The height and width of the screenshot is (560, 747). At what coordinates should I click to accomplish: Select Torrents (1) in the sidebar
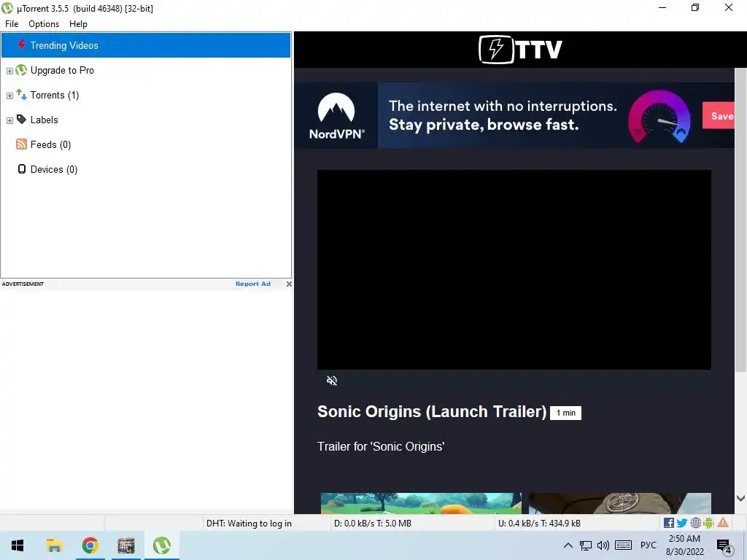coord(55,96)
